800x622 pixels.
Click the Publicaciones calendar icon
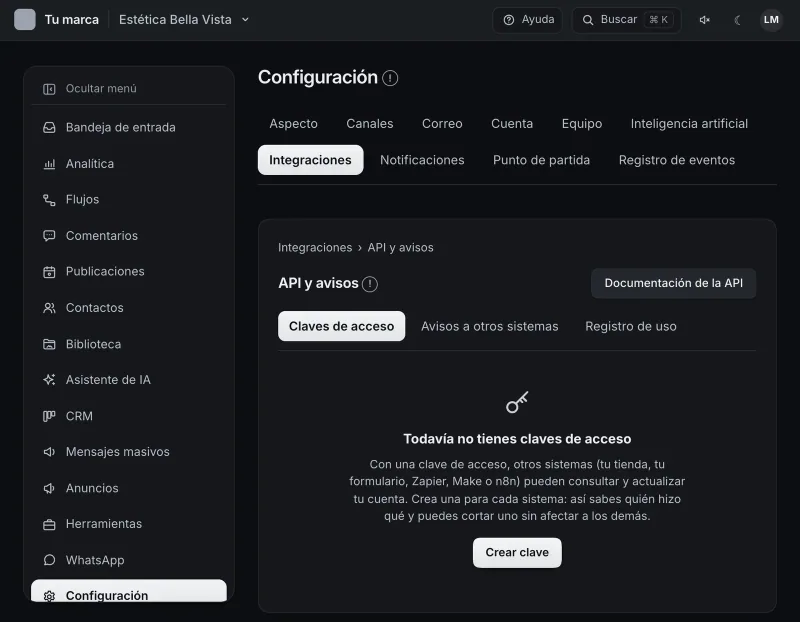(49, 272)
